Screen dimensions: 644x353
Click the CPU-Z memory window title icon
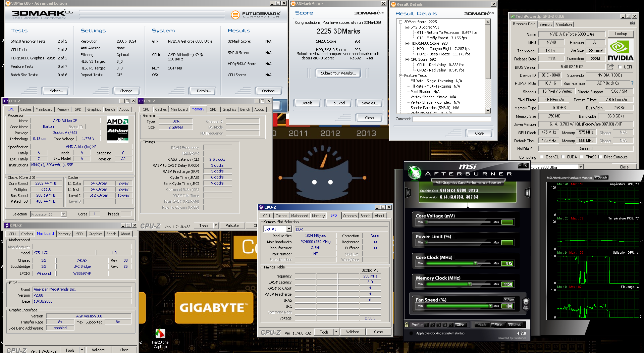pyautogui.click(x=141, y=101)
